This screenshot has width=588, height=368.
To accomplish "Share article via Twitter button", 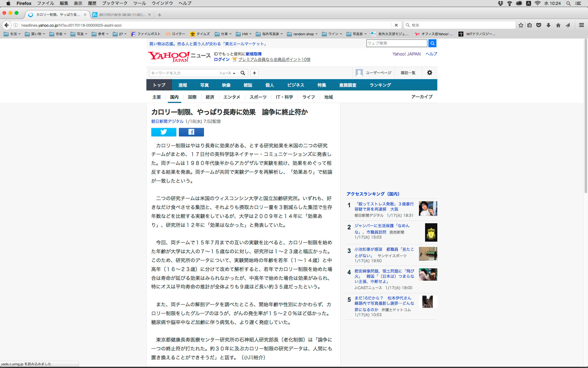I will coord(164,132).
